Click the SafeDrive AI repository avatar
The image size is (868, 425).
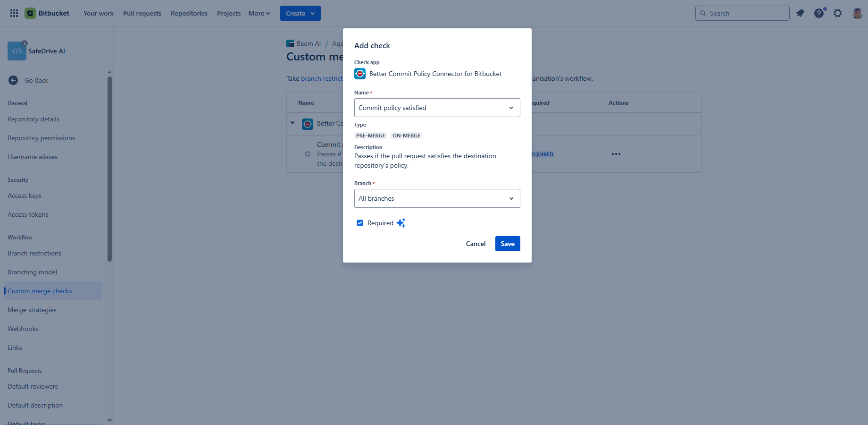[17, 51]
